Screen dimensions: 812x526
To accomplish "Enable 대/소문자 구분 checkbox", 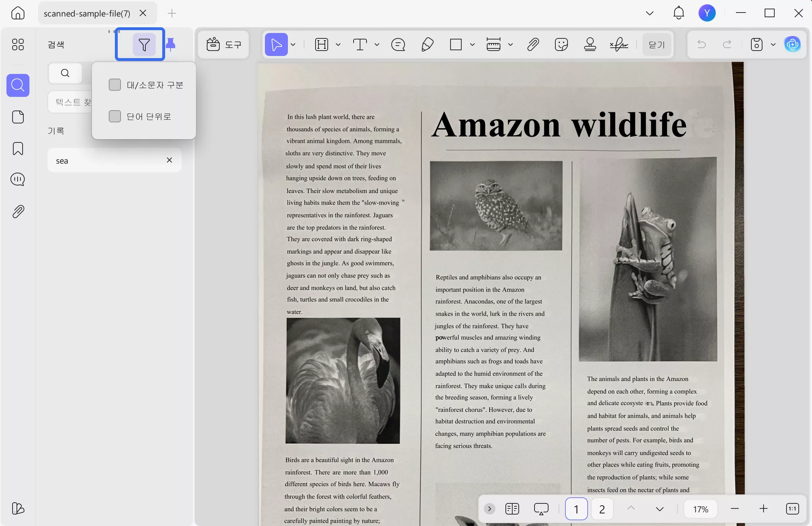I will point(115,85).
